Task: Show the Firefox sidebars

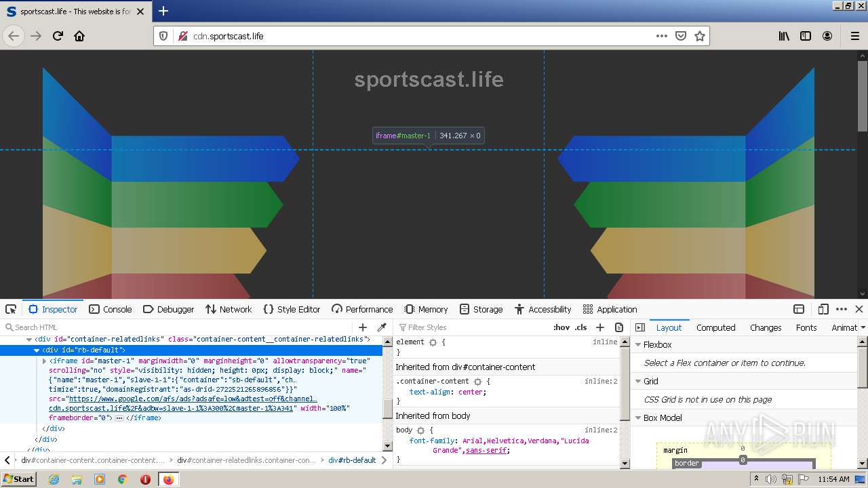Action: click(x=806, y=36)
